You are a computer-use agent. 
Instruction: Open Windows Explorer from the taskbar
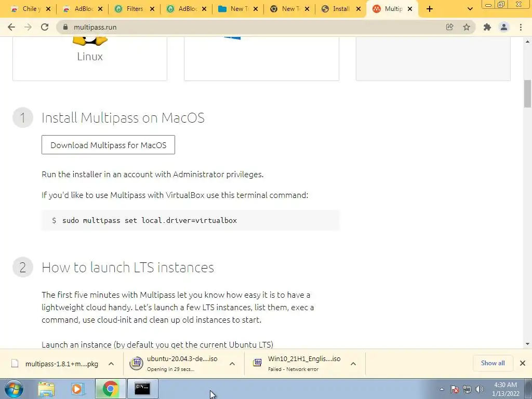(x=46, y=389)
